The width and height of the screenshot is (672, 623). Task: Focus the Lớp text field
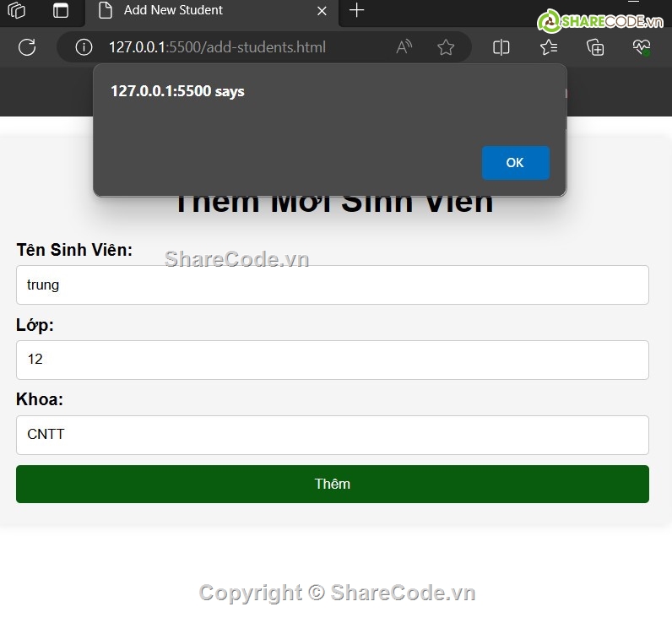(x=332, y=360)
